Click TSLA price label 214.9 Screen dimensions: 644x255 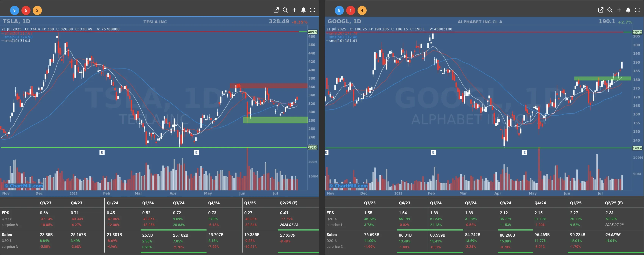point(312,148)
